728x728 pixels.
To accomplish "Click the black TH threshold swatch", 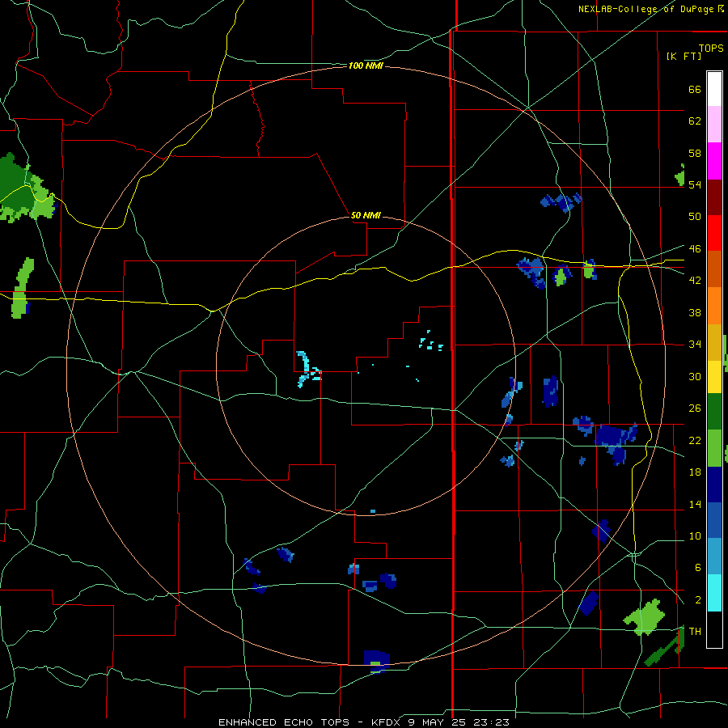I will click(x=714, y=629).
